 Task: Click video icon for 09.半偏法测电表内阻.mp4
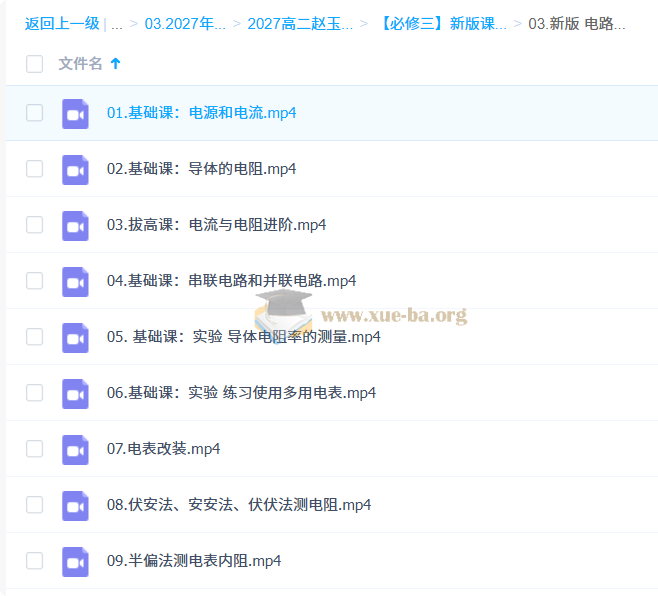tap(76, 562)
